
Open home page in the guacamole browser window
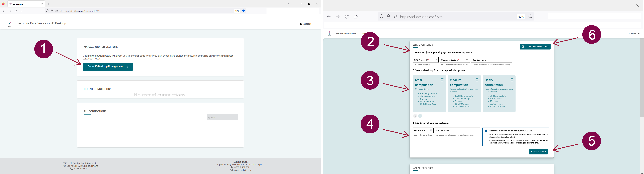[x=22, y=11]
